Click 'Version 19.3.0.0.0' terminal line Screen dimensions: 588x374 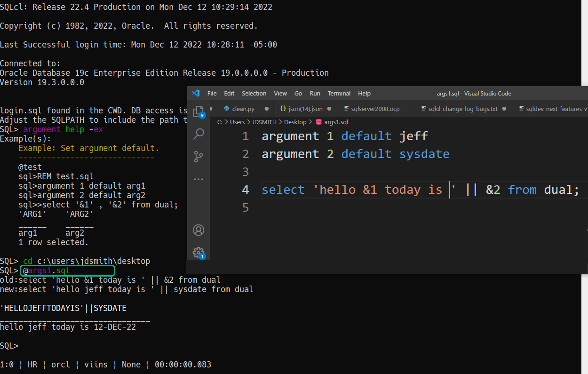pyautogui.click(x=42, y=82)
